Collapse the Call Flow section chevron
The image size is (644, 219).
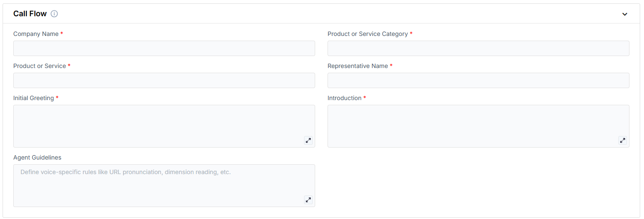pyautogui.click(x=625, y=14)
